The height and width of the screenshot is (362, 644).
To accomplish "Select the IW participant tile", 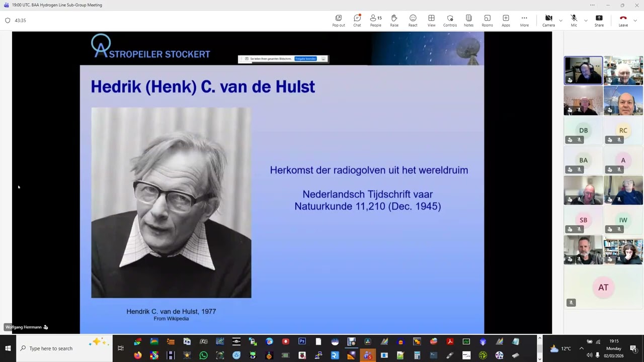I will point(623,220).
